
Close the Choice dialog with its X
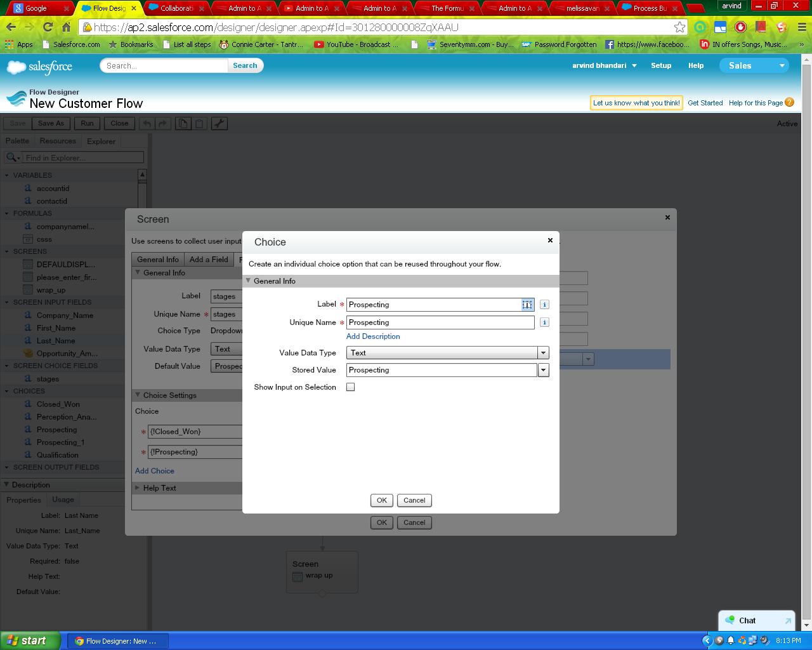[550, 240]
